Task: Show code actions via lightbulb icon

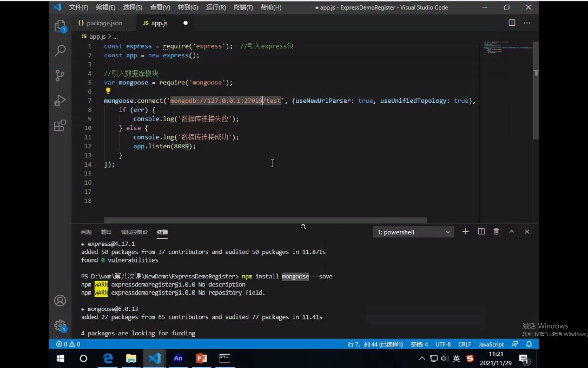Action: pos(108,91)
